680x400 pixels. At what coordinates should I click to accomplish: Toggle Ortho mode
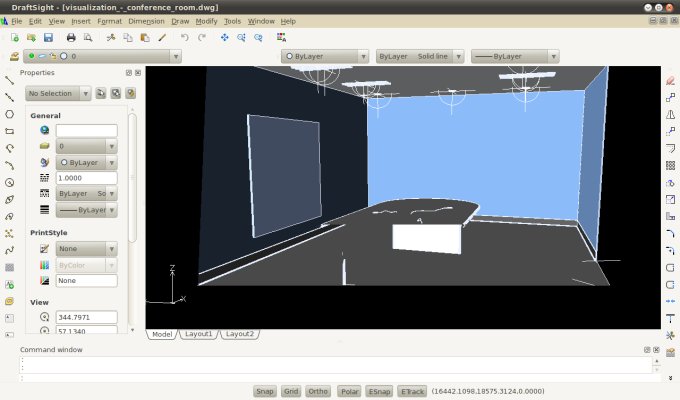tap(318, 391)
